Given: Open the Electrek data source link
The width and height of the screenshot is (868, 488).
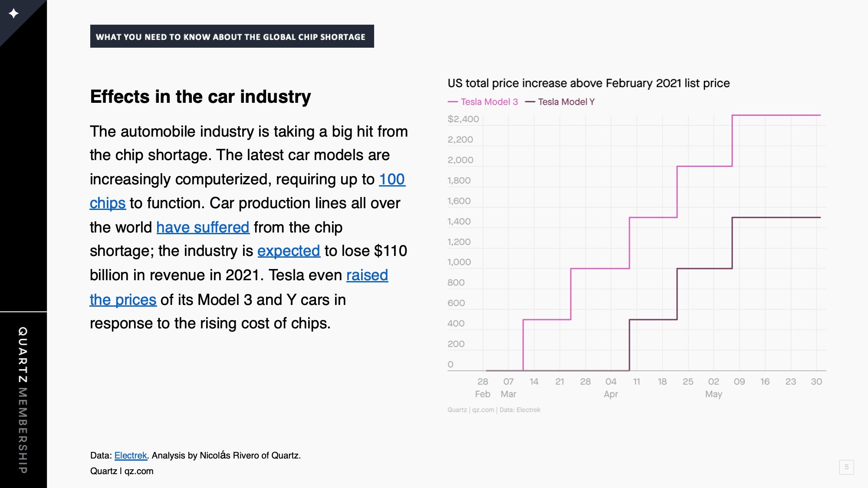Looking at the screenshot, I should coord(131,455).
